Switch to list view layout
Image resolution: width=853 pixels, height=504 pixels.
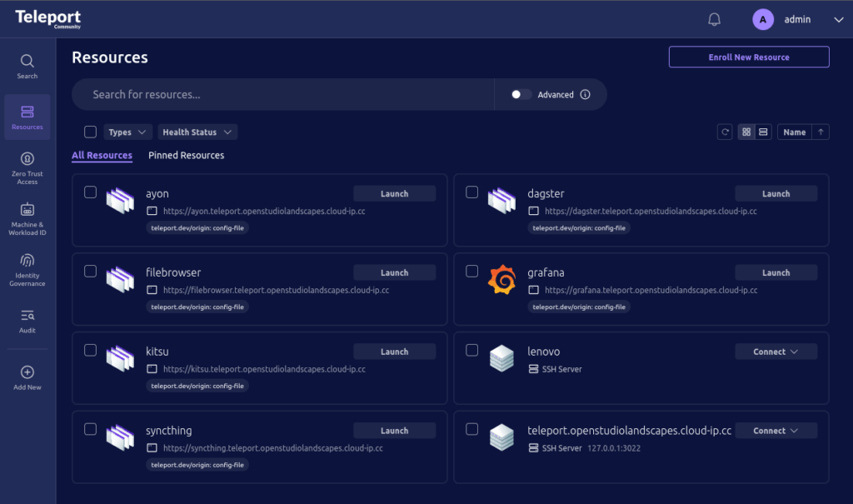pyautogui.click(x=763, y=132)
